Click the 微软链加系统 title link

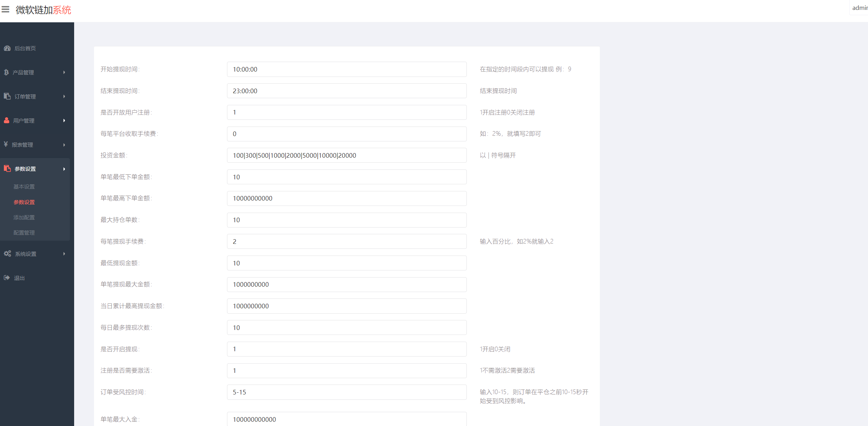click(43, 10)
